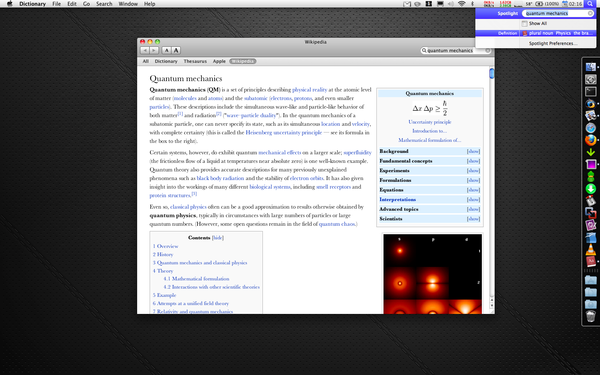Clear the Spotlight search text
The height and width of the screenshot is (375, 600).
pyautogui.click(x=590, y=13)
